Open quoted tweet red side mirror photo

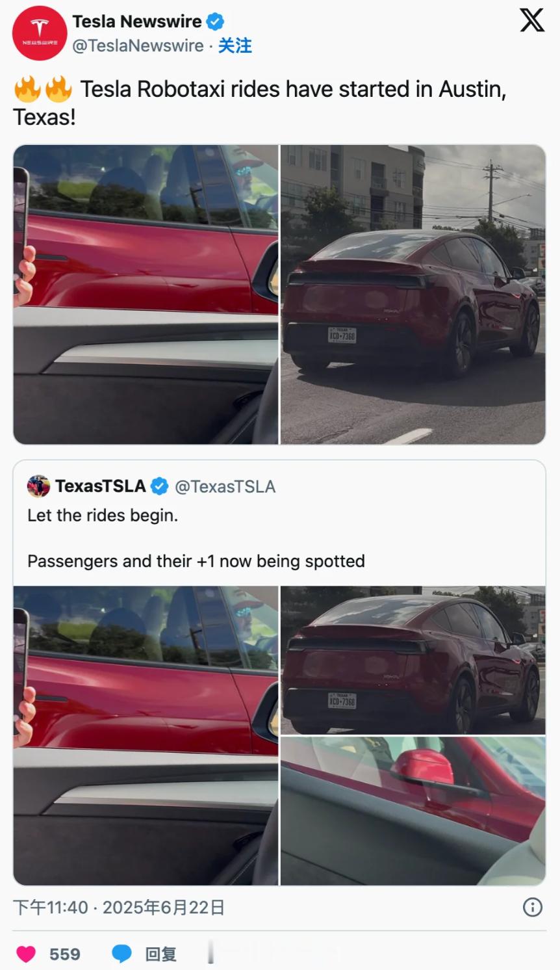pos(413,811)
